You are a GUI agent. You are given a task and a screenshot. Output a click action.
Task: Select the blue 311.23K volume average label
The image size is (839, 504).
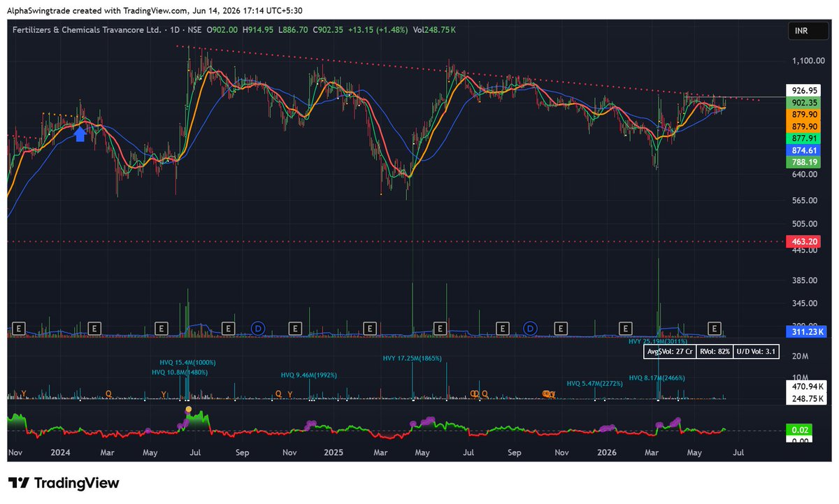click(x=805, y=332)
